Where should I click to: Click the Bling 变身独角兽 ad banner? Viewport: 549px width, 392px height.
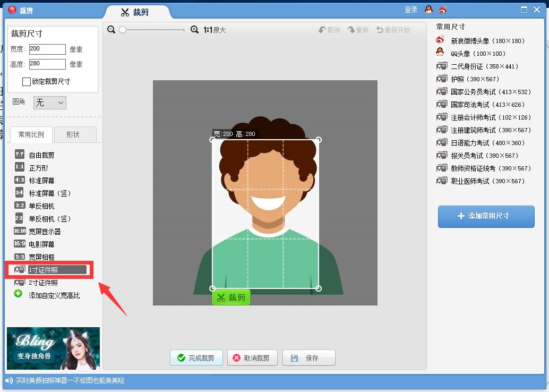tap(53, 348)
